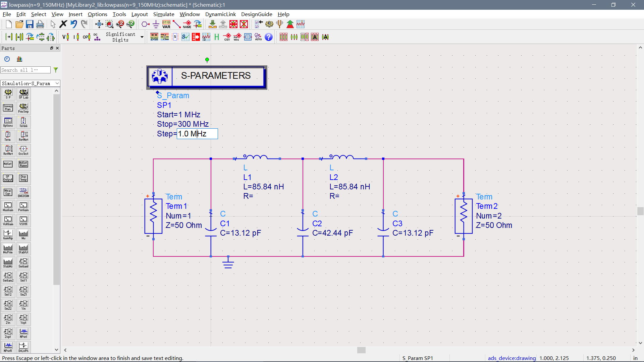This screenshot has width=644, height=362.
Task: Close the Parts panel
Action: point(57,48)
